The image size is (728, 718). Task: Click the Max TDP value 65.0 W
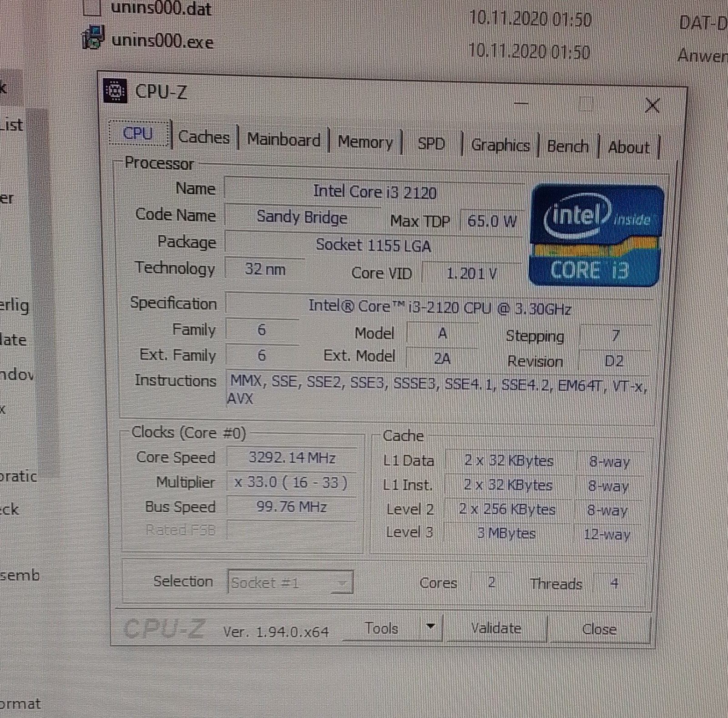pos(492,221)
